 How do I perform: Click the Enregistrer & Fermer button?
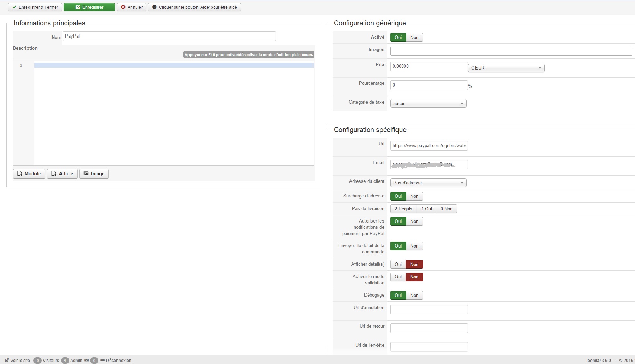point(35,7)
